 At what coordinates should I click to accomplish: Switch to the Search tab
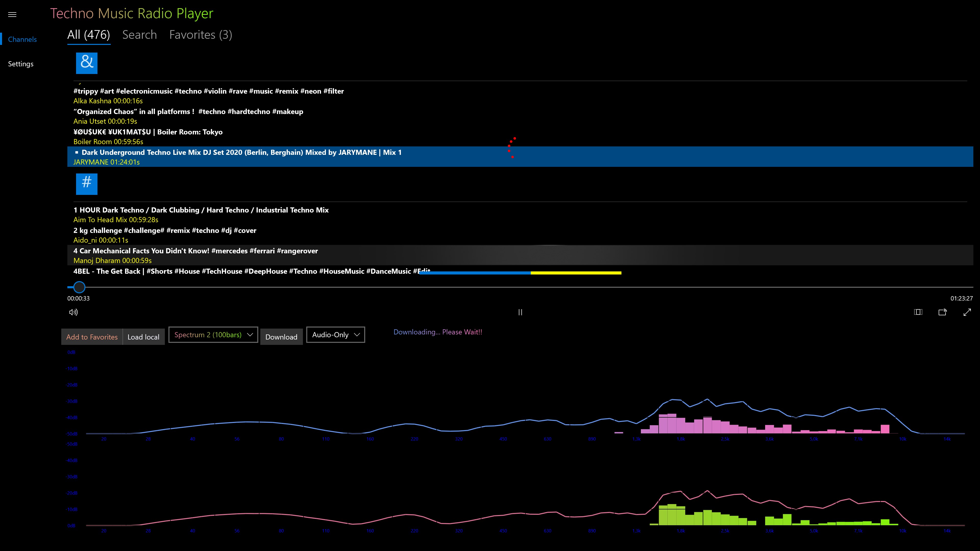pos(139,35)
